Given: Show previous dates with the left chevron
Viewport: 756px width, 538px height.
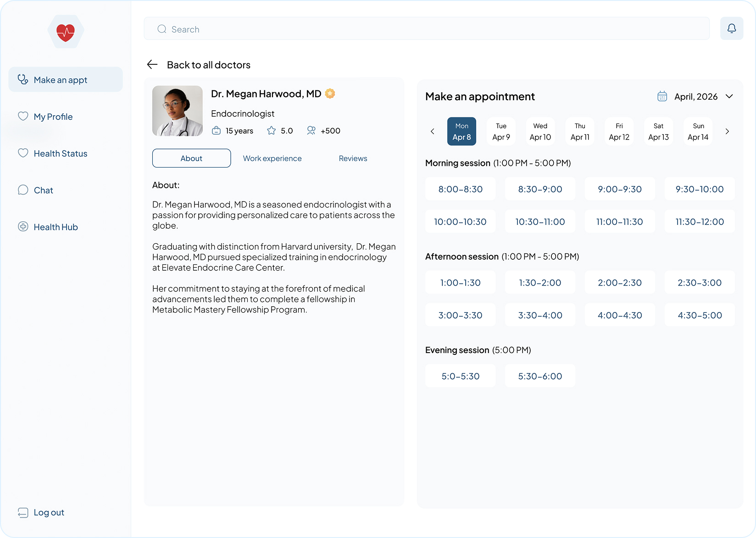Looking at the screenshot, I should pyautogui.click(x=432, y=131).
